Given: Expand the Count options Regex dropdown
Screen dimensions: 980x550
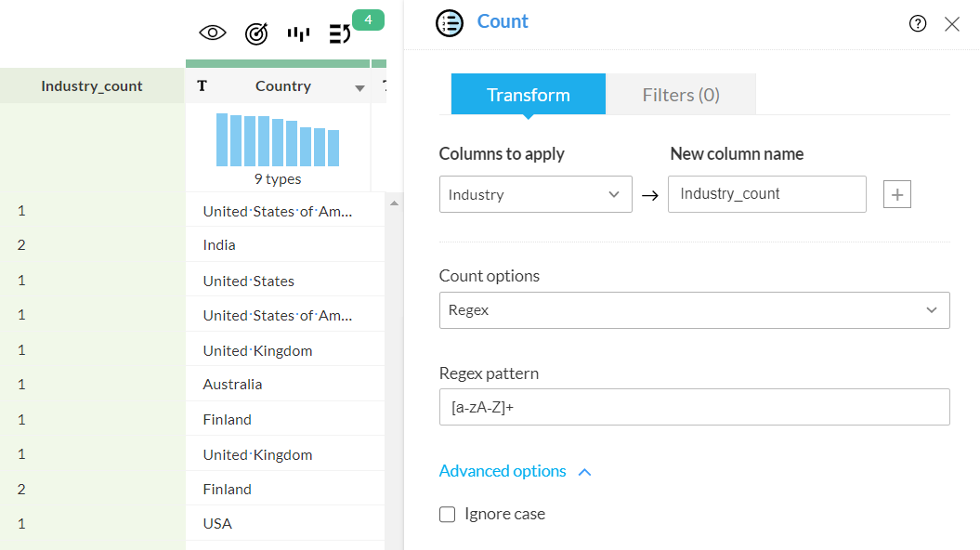Looking at the screenshot, I should coord(694,310).
